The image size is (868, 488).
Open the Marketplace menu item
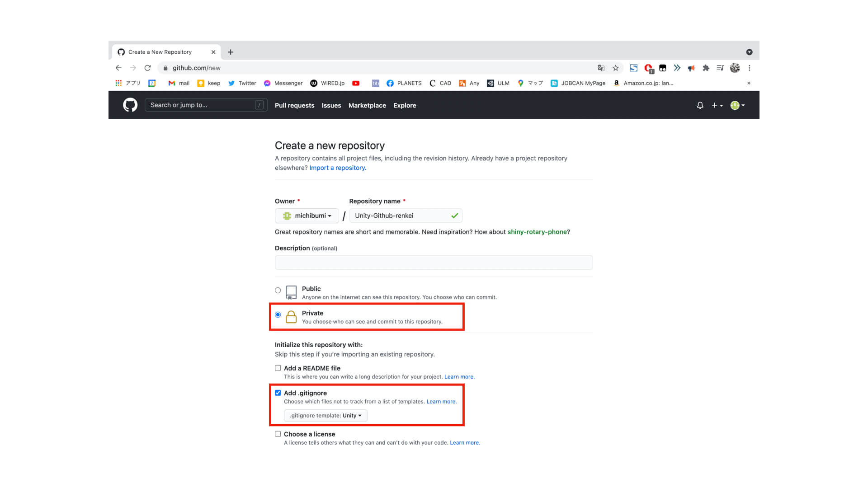coord(367,105)
